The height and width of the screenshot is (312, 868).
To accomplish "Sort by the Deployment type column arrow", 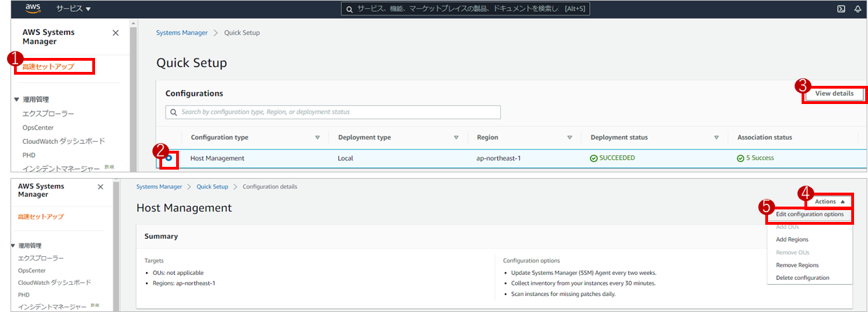I will (456, 138).
